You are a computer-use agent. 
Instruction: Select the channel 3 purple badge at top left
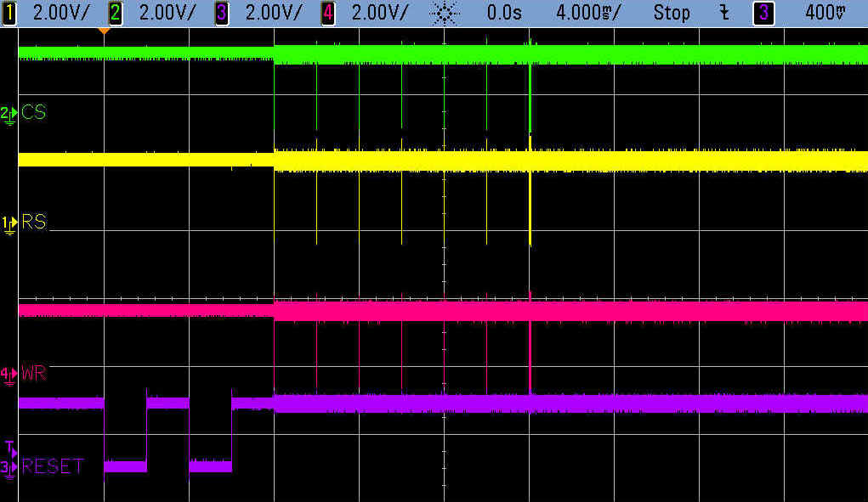tap(222, 13)
